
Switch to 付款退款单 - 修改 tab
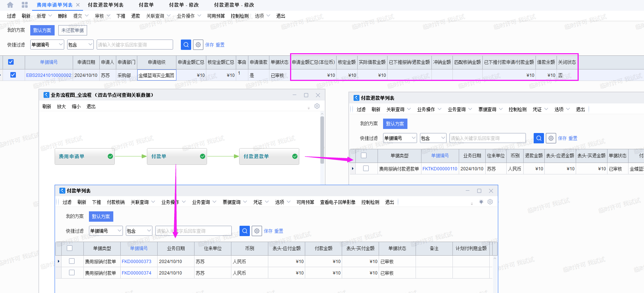tap(234, 5)
